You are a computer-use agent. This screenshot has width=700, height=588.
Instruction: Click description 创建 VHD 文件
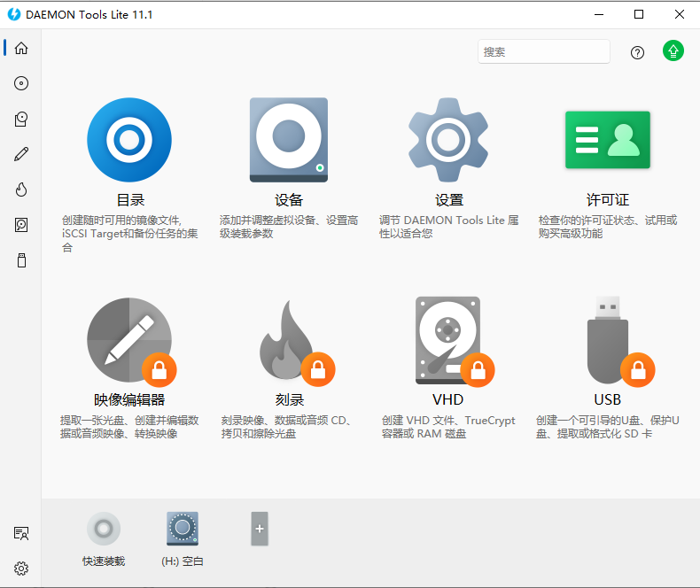pos(448,427)
